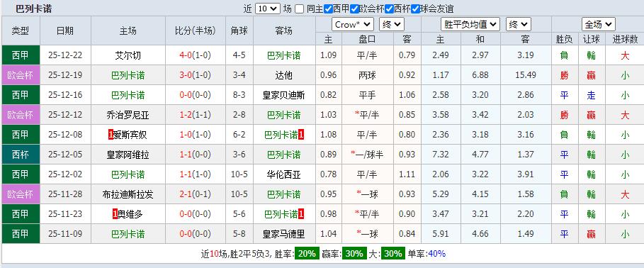Click the 皇家马德里 team link
The width and height of the screenshot is (644, 268).
pos(284,234)
